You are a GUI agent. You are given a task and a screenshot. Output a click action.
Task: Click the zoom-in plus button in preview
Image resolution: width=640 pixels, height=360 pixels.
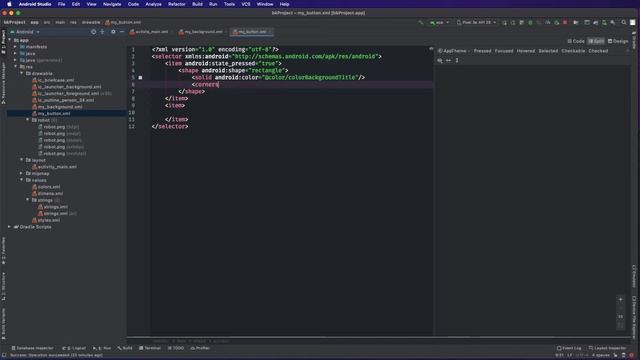[x=620, y=300]
